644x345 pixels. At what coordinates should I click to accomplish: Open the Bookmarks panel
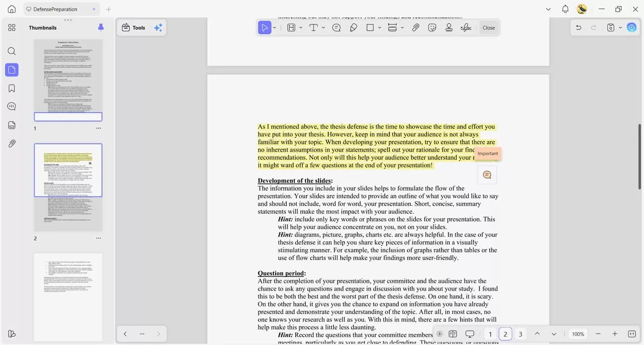click(x=12, y=88)
